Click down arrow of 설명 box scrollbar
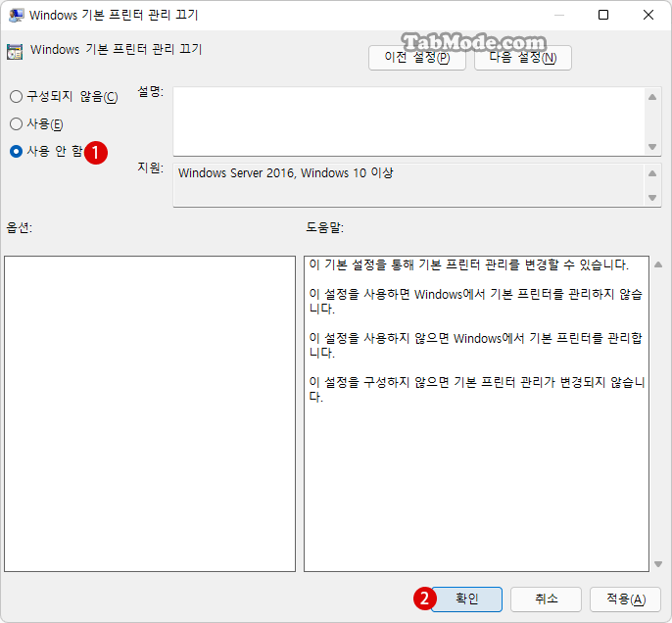Image resolution: width=672 pixels, height=623 pixels. 652,147
